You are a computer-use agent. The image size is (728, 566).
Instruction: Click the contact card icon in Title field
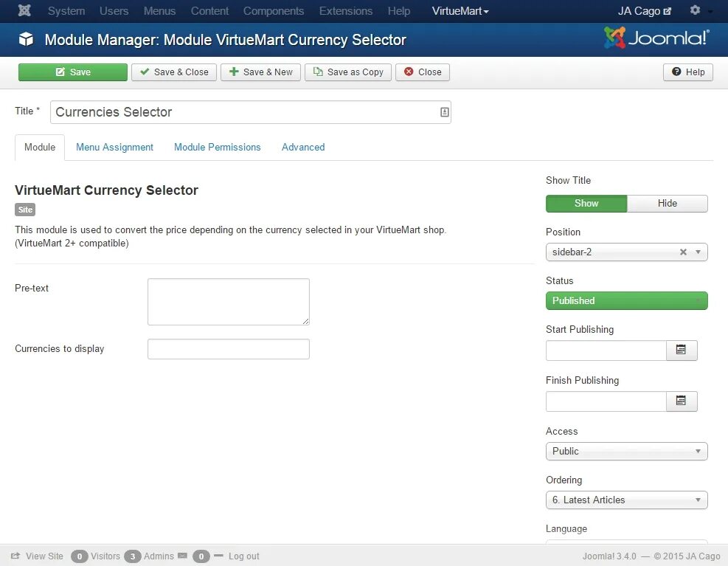[444, 112]
